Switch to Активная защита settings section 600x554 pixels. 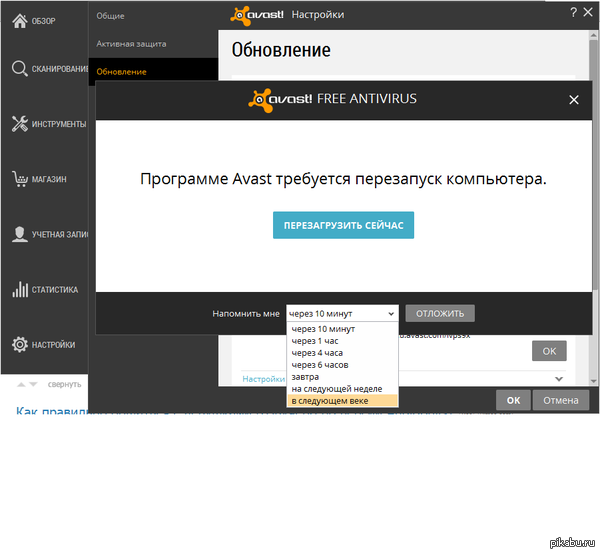point(131,44)
